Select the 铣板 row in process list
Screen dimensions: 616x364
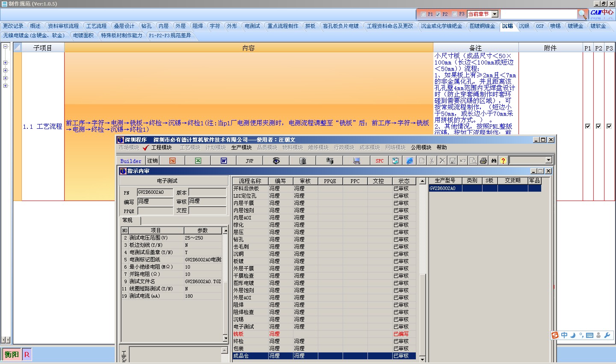click(x=324, y=334)
